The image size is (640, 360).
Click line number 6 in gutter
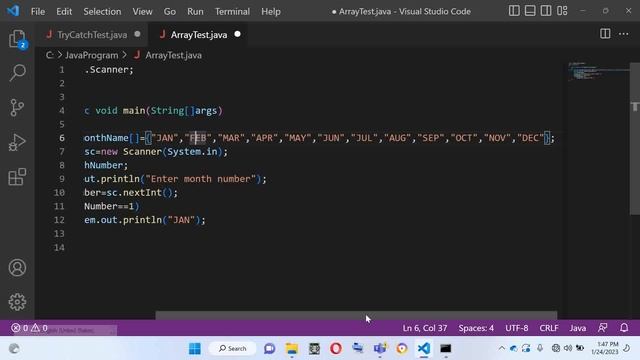click(x=62, y=138)
